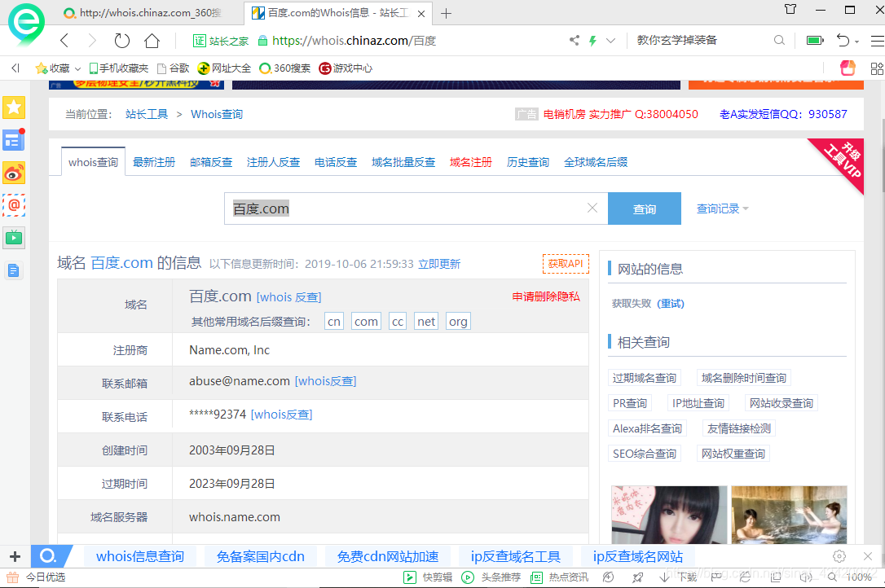The width and height of the screenshot is (885, 588).
Task: Open the Weibo icon in sidebar
Action: point(14,173)
